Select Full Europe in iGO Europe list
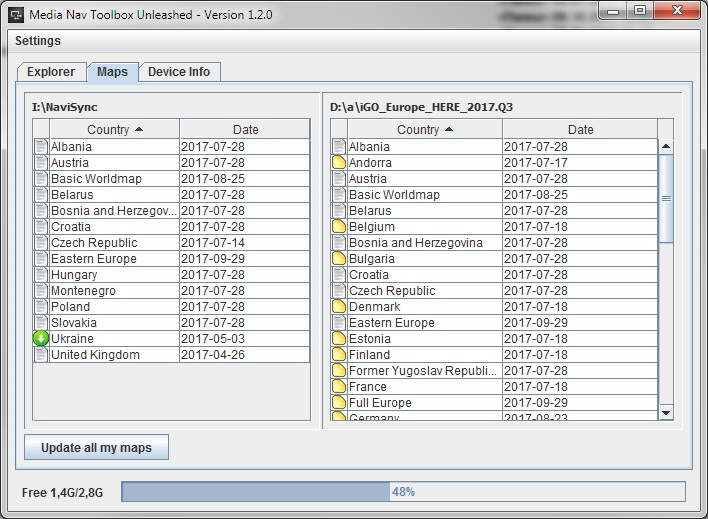708x519 pixels. pos(494,402)
